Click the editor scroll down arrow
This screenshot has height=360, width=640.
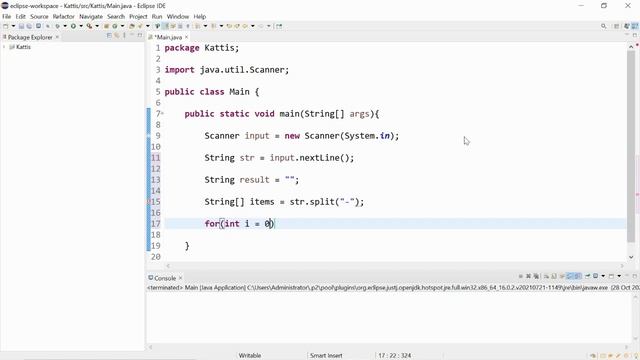click(631, 257)
